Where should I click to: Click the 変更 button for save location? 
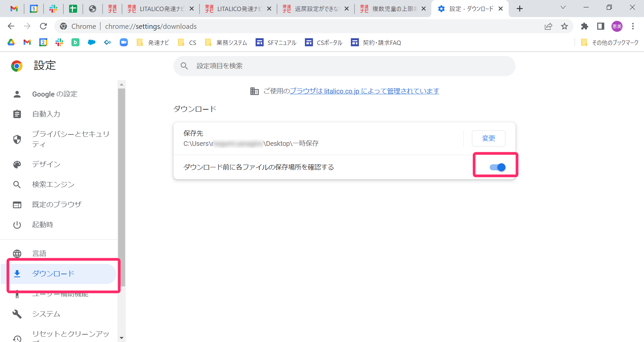pyautogui.click(x=488, y=138)
